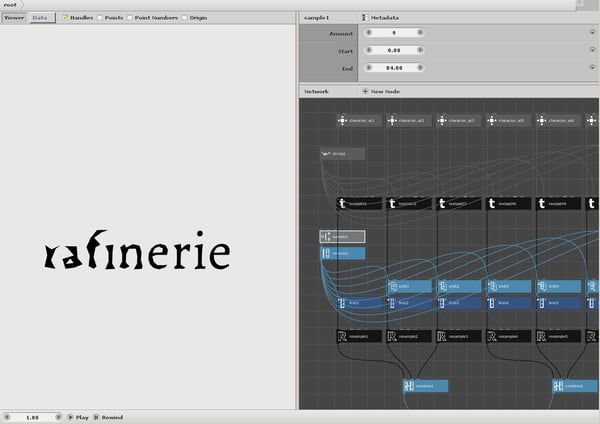600x424 pixels.
Task: Click the Rewind button
Action: (108, 417)
